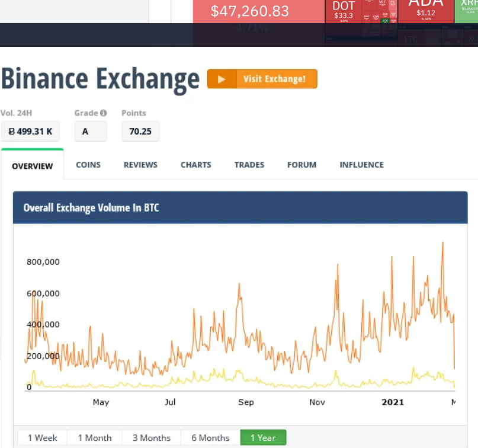Select the 3 Months range

click(152, 438)
